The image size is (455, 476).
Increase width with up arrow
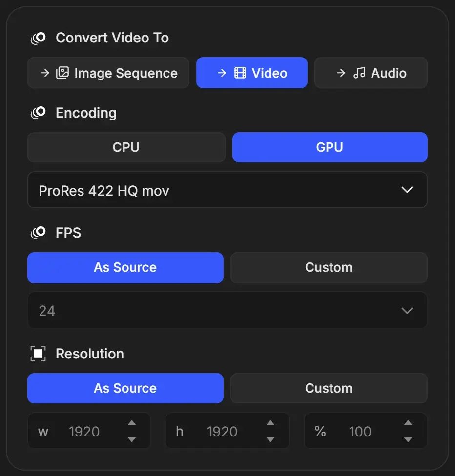coord(132,423)
